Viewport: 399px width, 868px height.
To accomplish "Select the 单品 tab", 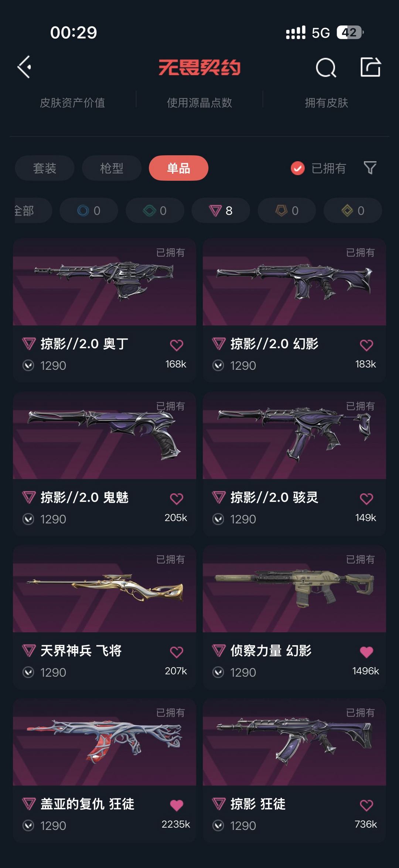I will 178,168.
